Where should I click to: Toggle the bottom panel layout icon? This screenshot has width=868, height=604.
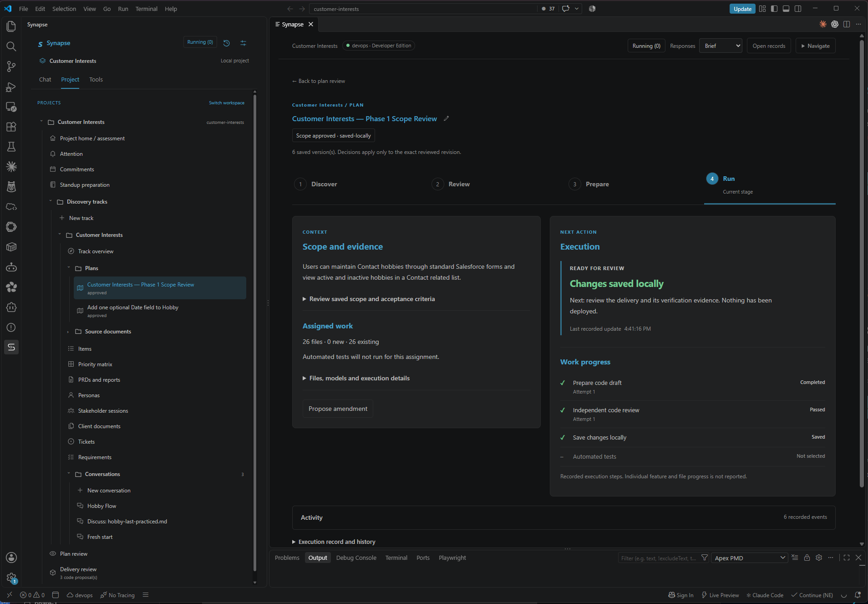pyautogui.click(x=786, y=9)
